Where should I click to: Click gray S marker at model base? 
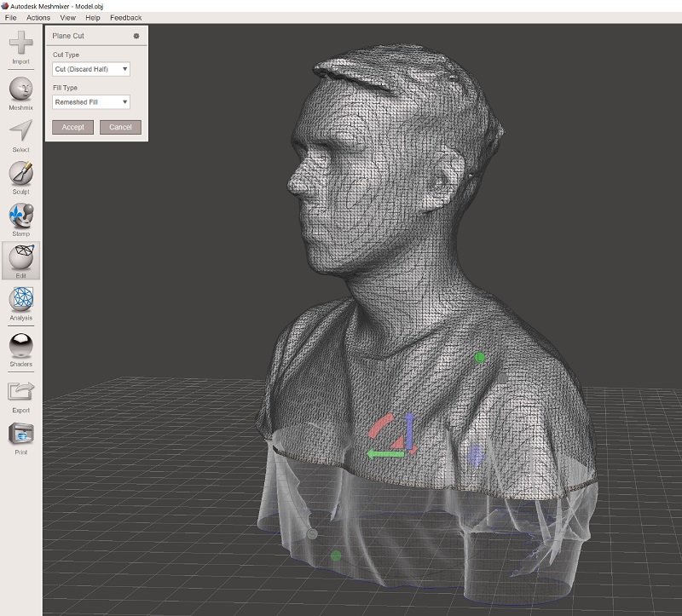312,534
